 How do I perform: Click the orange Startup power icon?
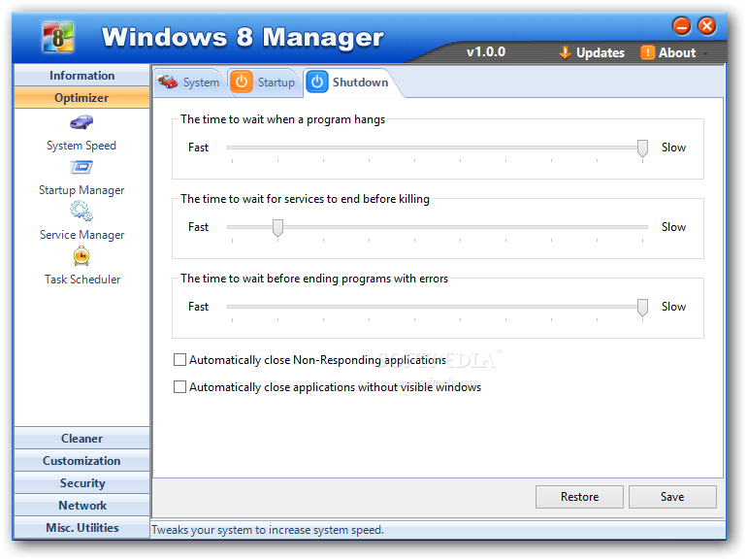[242, 82]
